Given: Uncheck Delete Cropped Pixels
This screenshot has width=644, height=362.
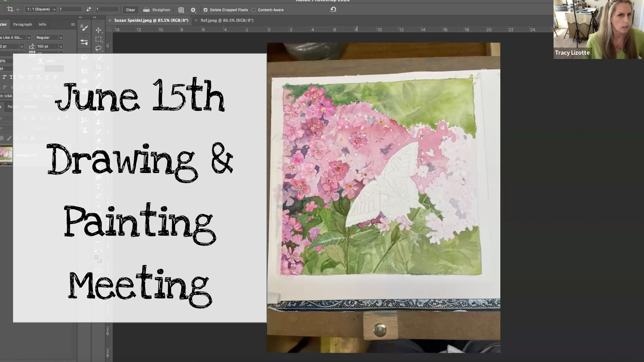Looking at the screenshot, I should [x=206, y=10].
